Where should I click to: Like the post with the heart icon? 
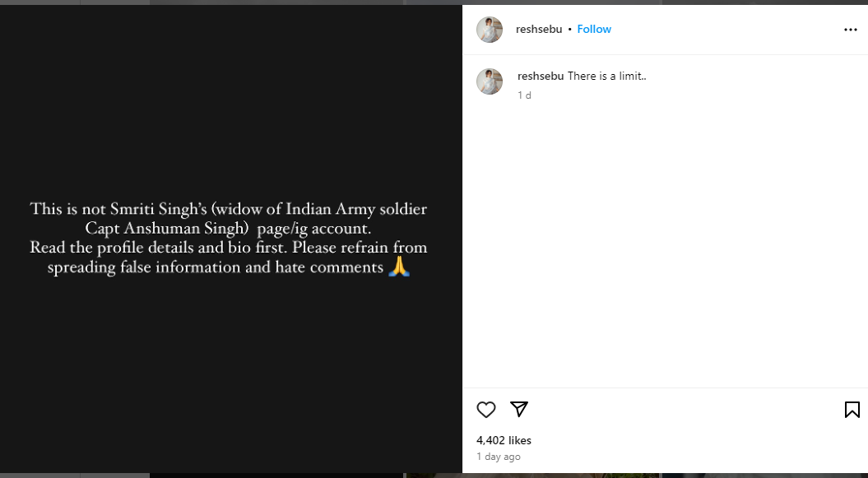(486, 410)
